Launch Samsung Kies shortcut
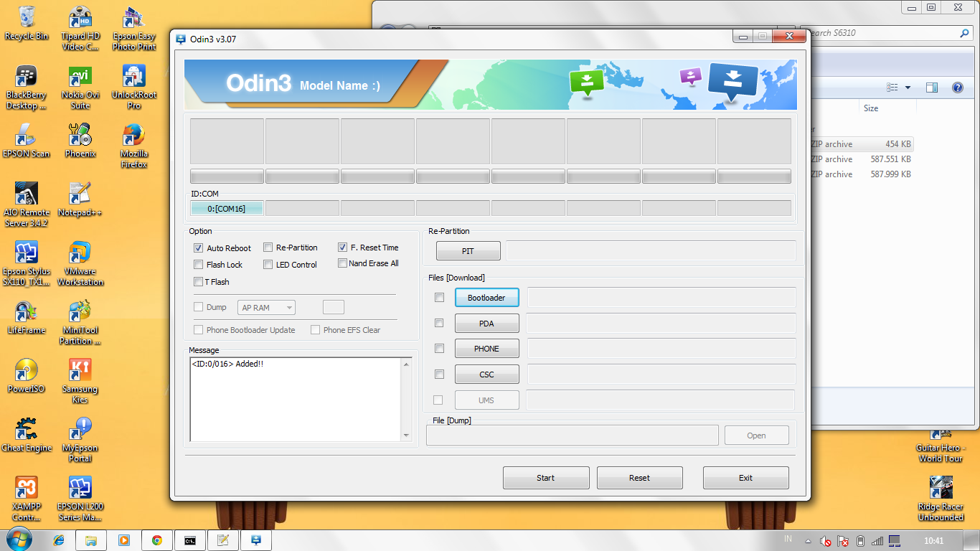 point(80,382)
